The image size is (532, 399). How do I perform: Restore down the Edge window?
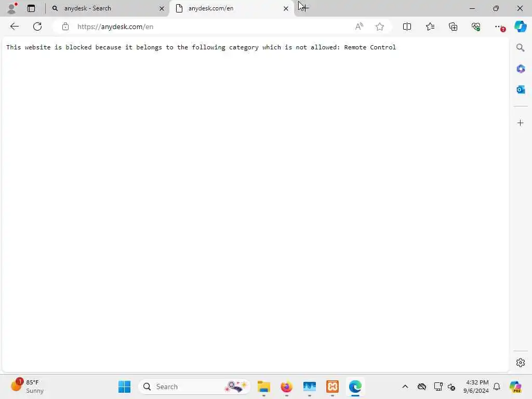click(496, 8)
